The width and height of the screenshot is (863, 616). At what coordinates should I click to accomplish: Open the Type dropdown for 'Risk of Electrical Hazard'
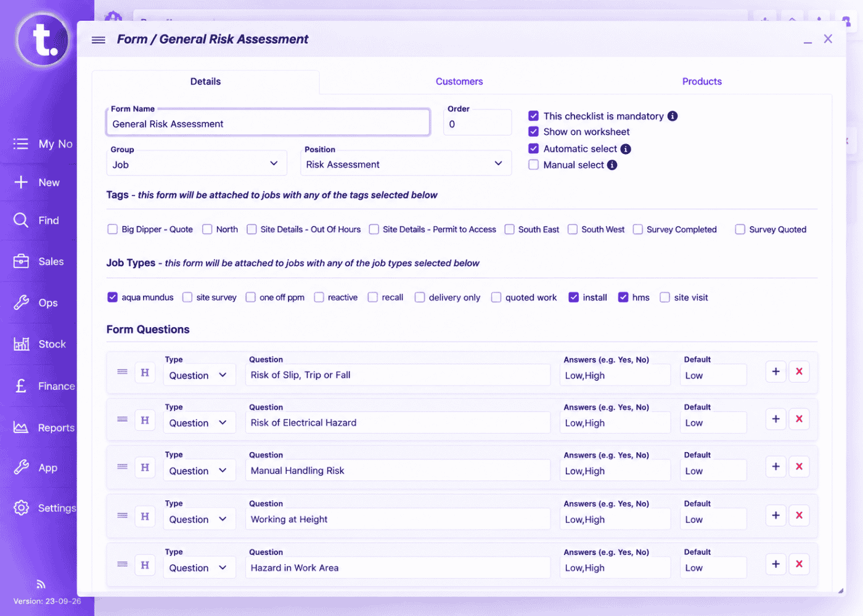pos(199,423)
